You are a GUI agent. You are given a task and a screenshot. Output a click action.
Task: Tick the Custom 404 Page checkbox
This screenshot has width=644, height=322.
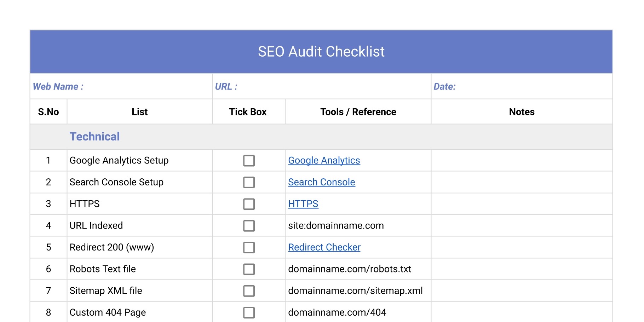tap(249, 312)
